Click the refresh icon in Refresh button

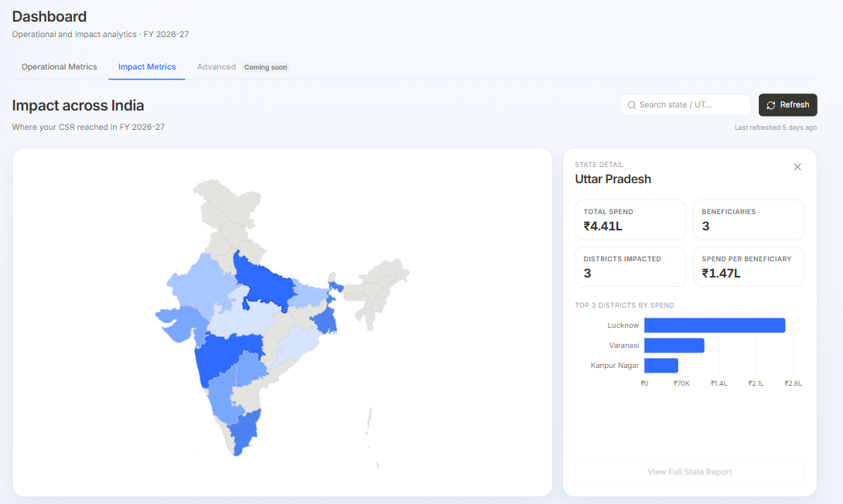click(x=770, y=105)
